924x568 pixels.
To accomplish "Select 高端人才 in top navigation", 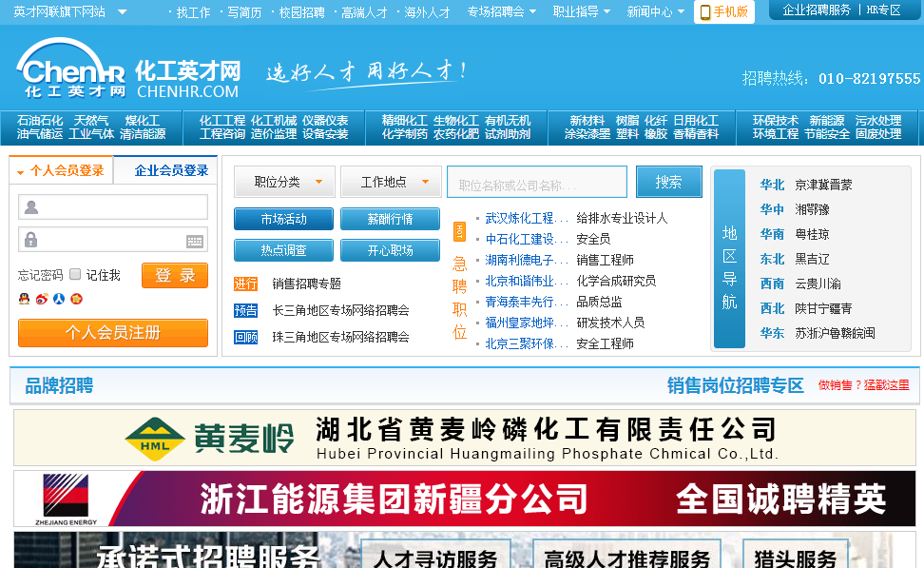I will (x=364, y=11).
